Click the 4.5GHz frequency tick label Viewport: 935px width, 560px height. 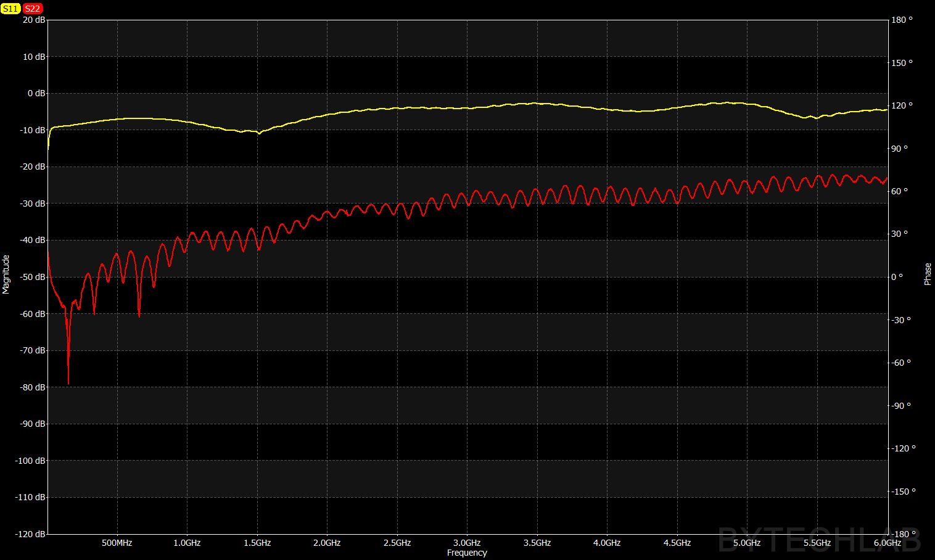677,543
